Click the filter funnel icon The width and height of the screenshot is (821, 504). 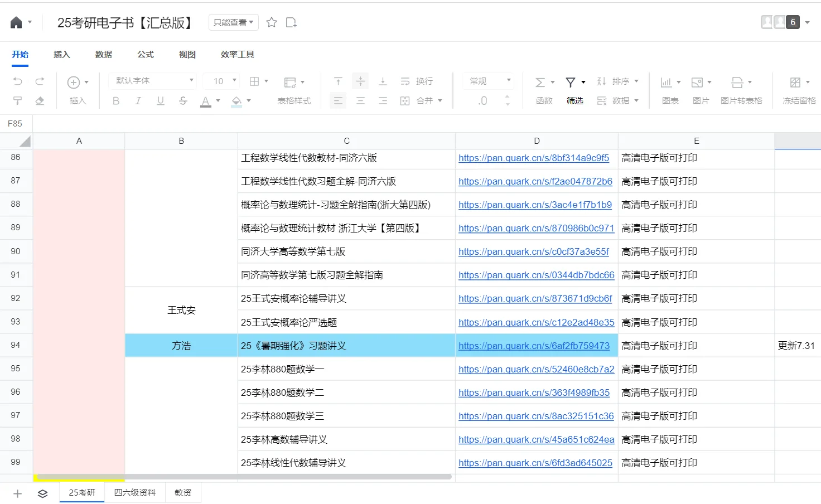tap(571, 83)
